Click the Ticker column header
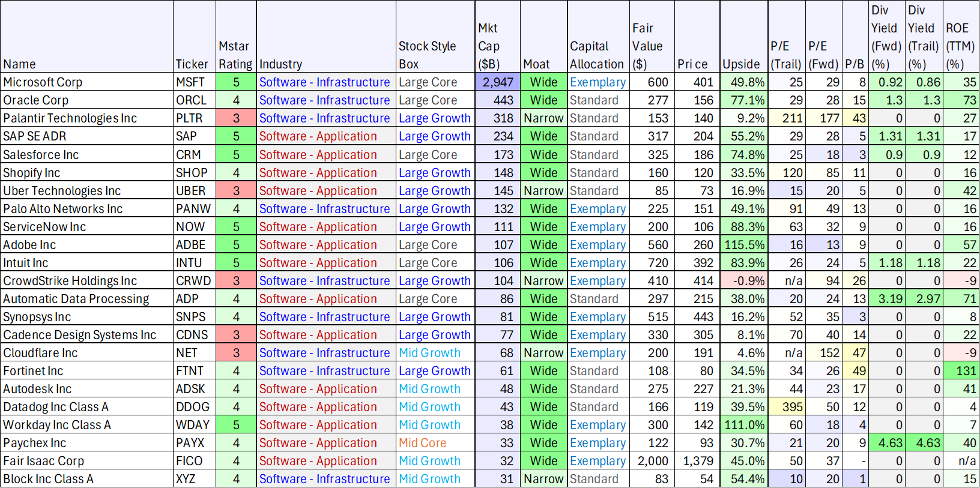This screenshot has width=980, height=488. [195, 37]
